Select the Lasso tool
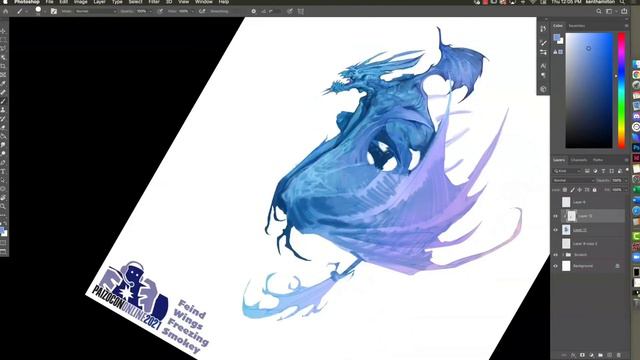The height and width of the screenshot is (360, 640). pyautogui.click(x=3, y=49)
